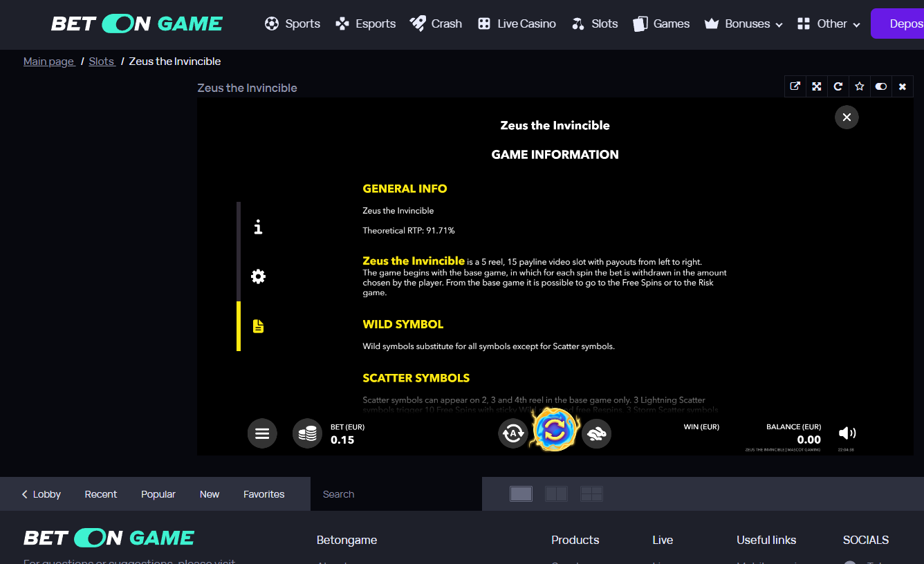
Task: Click the Live footer heading
Action: (663, 540)
